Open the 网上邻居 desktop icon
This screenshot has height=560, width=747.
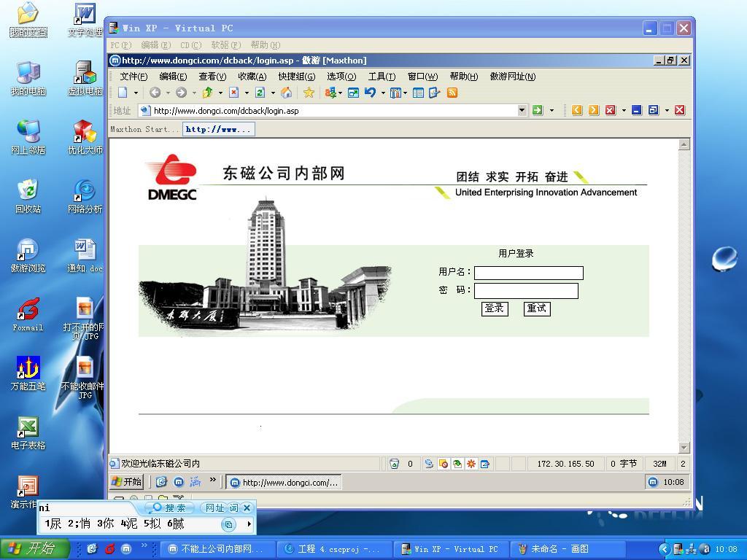pos(28,137)
